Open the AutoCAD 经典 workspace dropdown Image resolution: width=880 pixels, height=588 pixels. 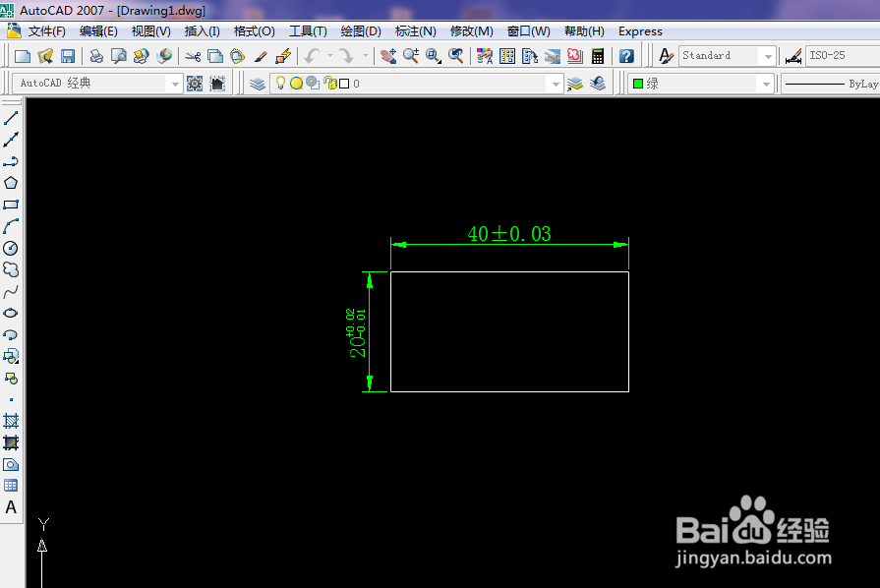coord(97,84)
